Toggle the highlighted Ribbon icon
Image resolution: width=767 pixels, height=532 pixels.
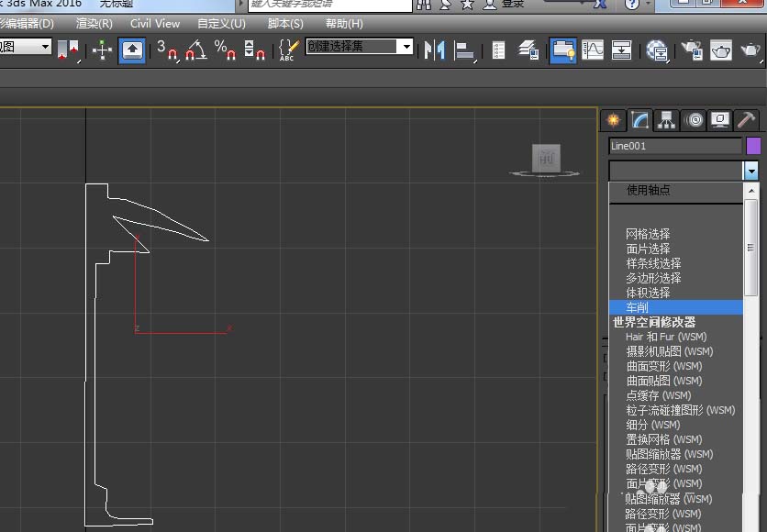pyautogui.click(x=562, y=50)
